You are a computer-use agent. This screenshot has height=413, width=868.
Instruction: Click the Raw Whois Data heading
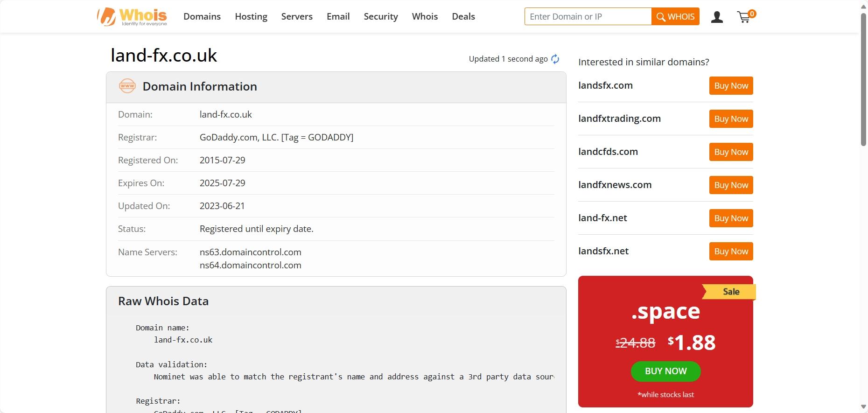point(163,301)
